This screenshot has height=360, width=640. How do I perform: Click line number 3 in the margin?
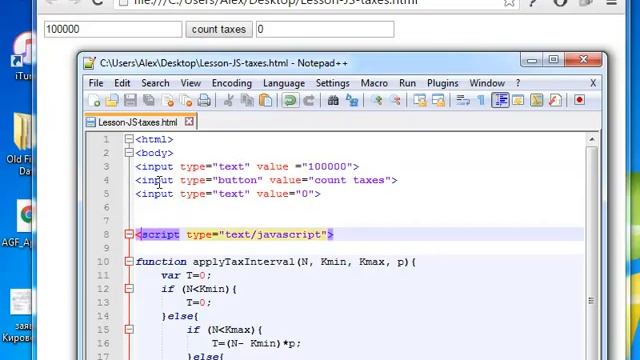point(106,167)
